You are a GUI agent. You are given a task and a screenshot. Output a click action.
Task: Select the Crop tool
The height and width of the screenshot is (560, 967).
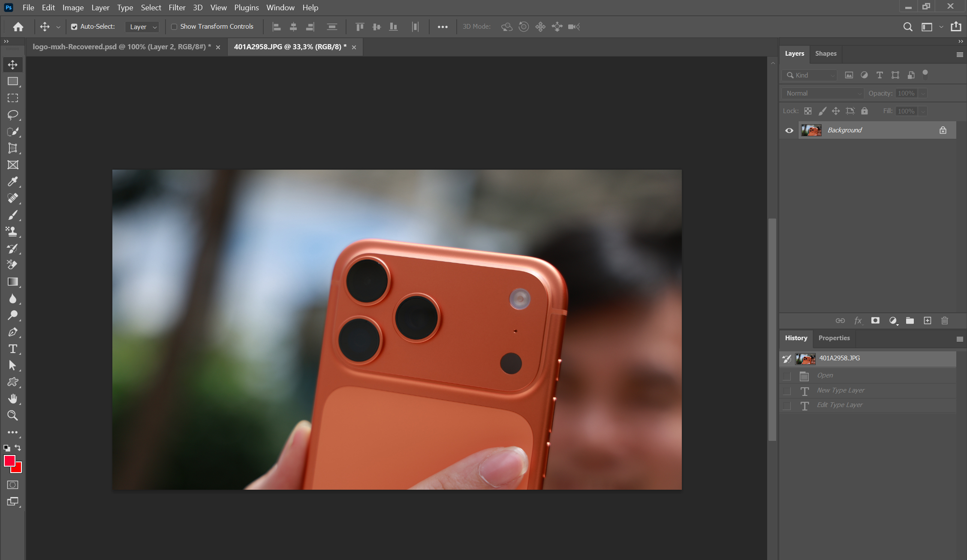coord(12,148)
